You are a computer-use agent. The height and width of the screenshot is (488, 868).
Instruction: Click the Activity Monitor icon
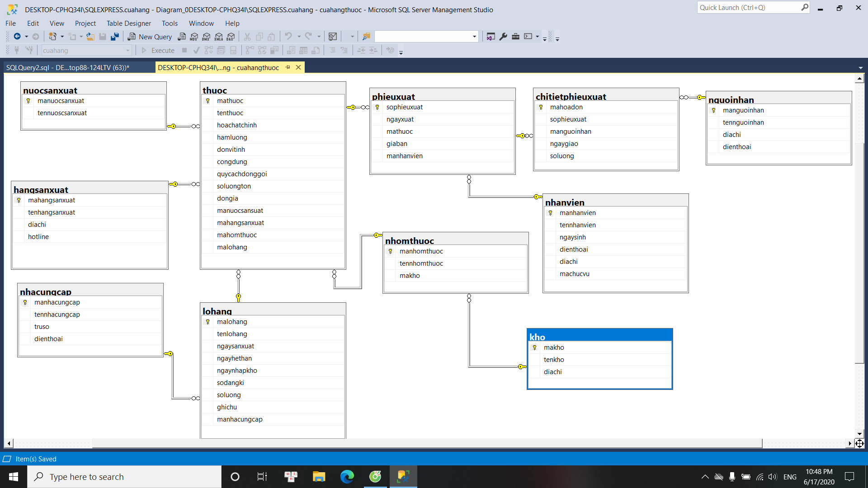pyautogui.click(x=333, y=37)
